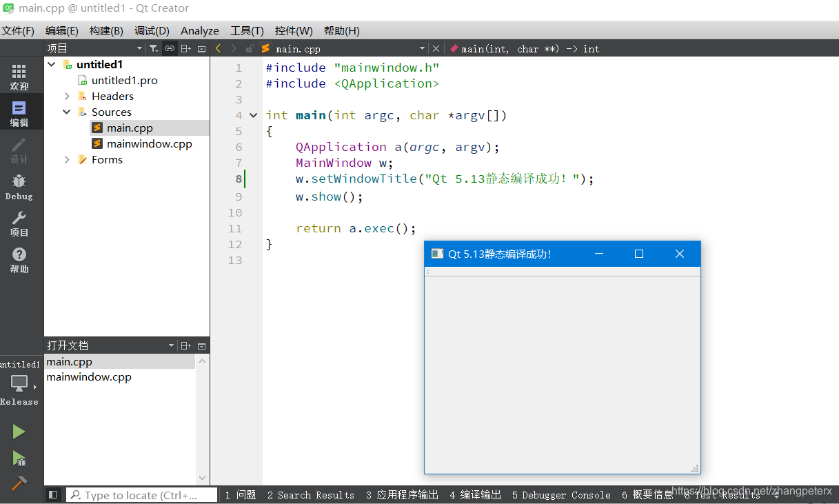Split the 项目 panel with the split icon
839x504 pixels.
point(185,48)
